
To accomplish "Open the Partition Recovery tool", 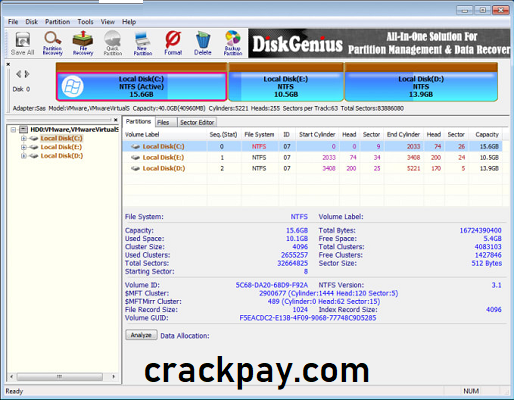I will coord(53,43).
